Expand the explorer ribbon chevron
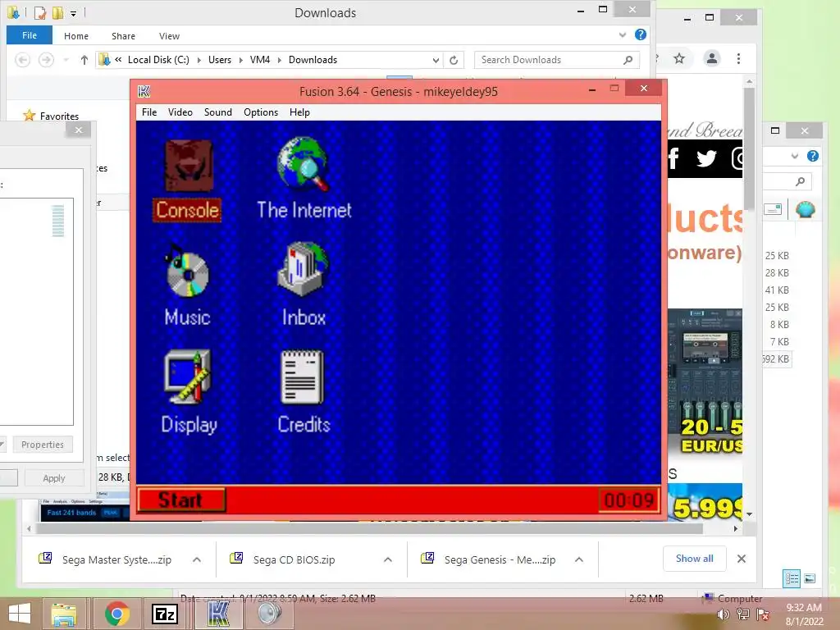This screenshot has width=840, height=630. (623, 34)
